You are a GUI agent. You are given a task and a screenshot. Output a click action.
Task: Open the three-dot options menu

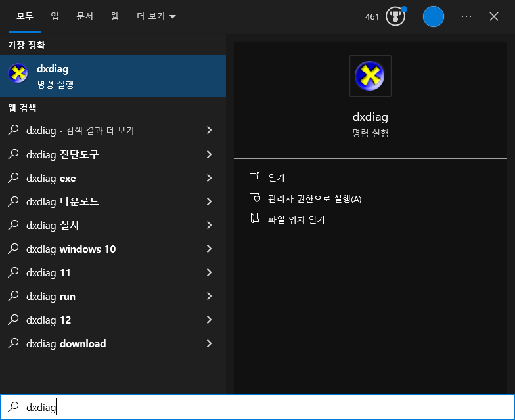(466, 16)
